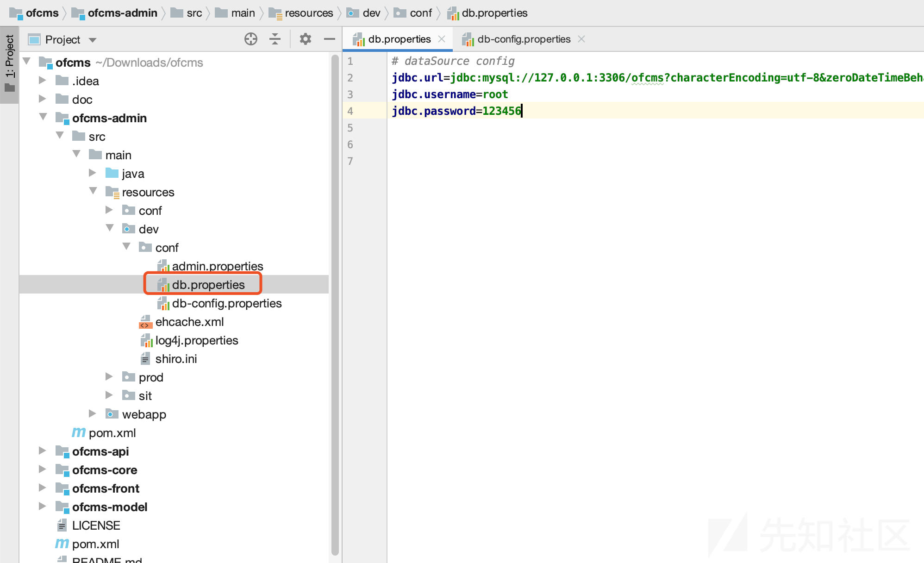Click the ofcms-front module folder icon
Image resolution: width=924 pixels, height=563 pixels.
(62, 488)
